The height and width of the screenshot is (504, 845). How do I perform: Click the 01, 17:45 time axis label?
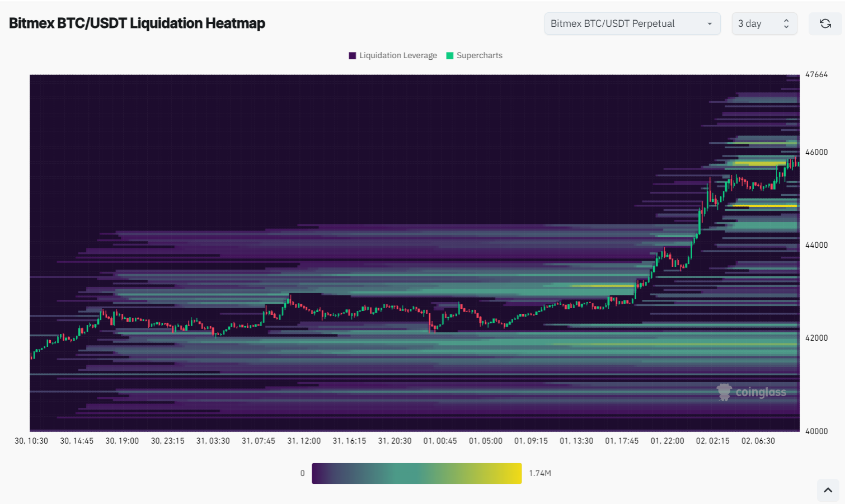click(x=622, y=441)
